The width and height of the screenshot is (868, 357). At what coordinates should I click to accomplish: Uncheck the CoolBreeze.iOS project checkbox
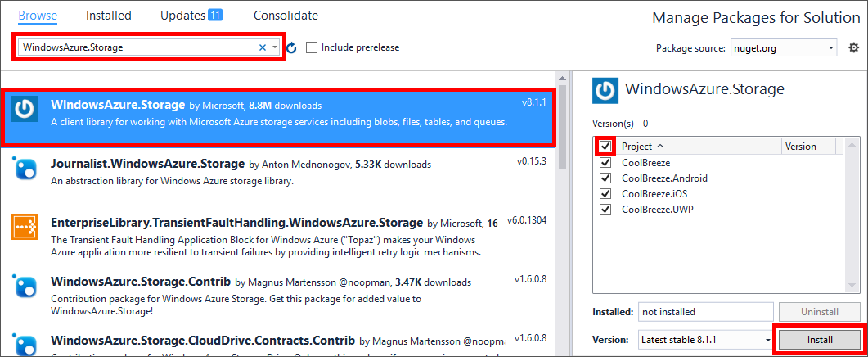(x=605, y=193)
